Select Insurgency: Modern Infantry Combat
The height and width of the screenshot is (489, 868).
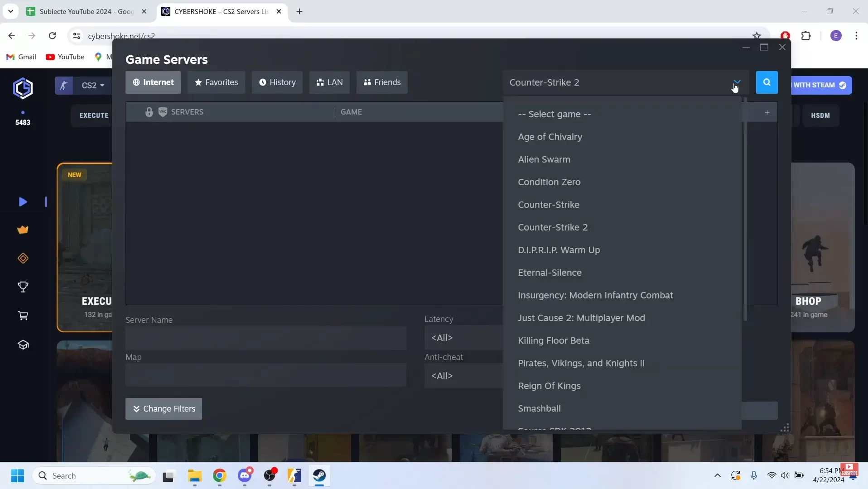tap(622, 295)
